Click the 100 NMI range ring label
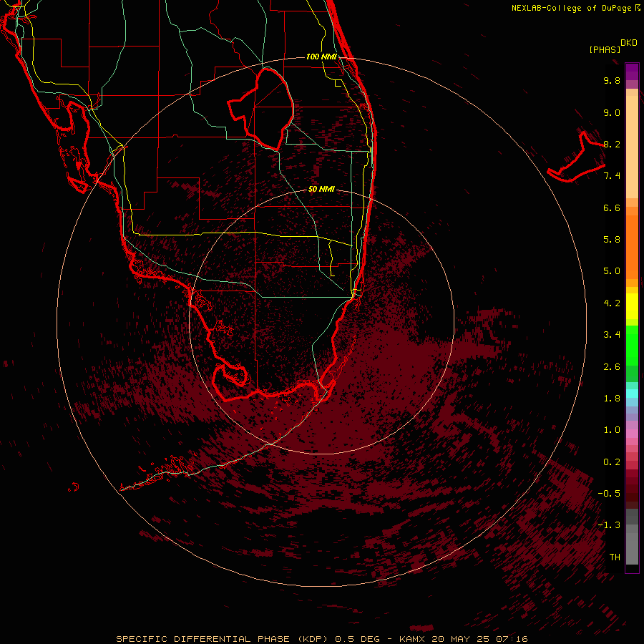644x644 pixels. (321, 57)
